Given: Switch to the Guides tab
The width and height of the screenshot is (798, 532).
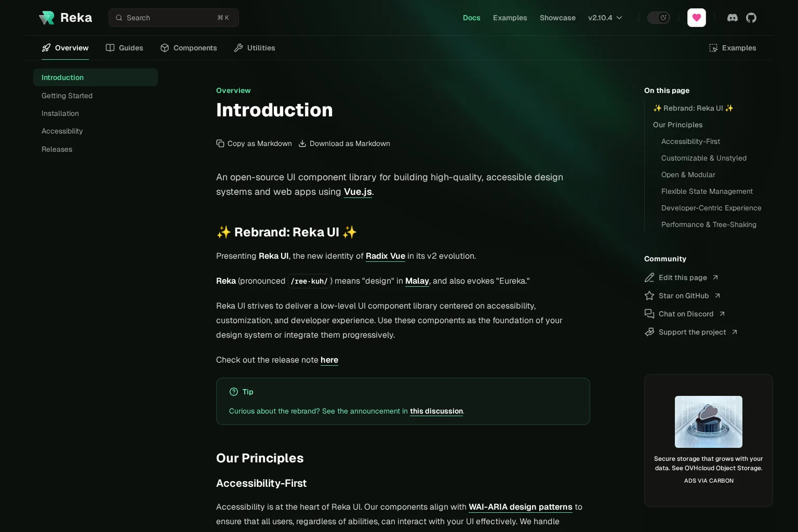Looking at the screenshot, I should point(124,48).
